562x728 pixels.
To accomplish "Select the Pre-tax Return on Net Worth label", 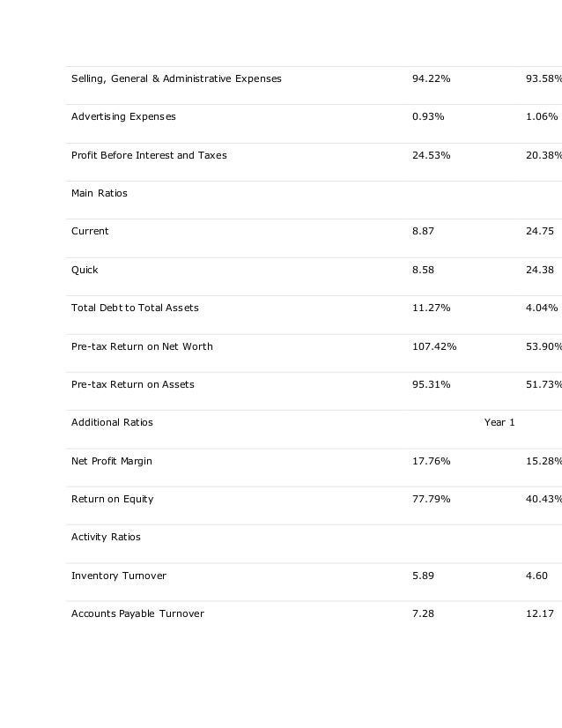I will [142, 347].
